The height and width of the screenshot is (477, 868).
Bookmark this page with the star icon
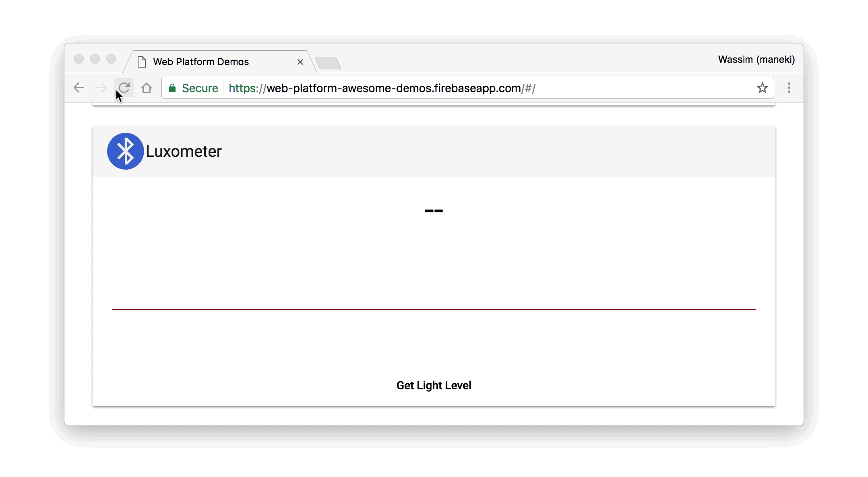tap(762, 88)
